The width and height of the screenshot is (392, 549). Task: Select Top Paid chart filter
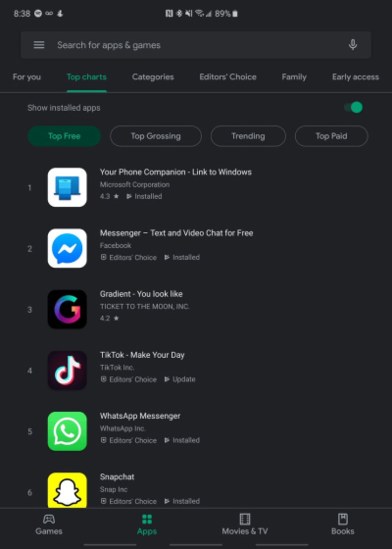331,136
